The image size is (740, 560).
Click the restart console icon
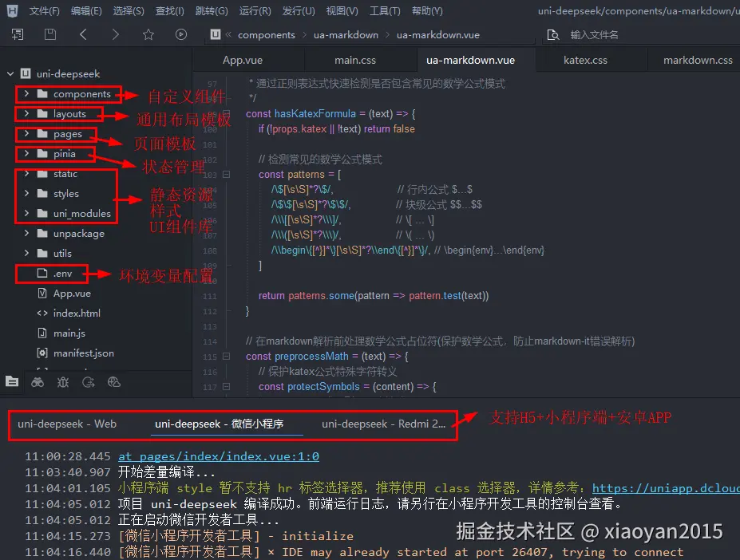88,383
